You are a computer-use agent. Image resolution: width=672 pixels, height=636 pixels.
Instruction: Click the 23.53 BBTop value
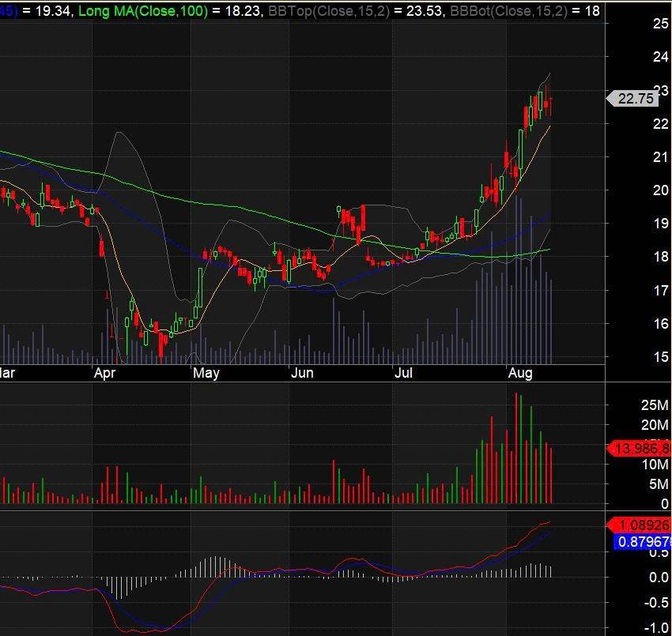(x=424, y=11)
